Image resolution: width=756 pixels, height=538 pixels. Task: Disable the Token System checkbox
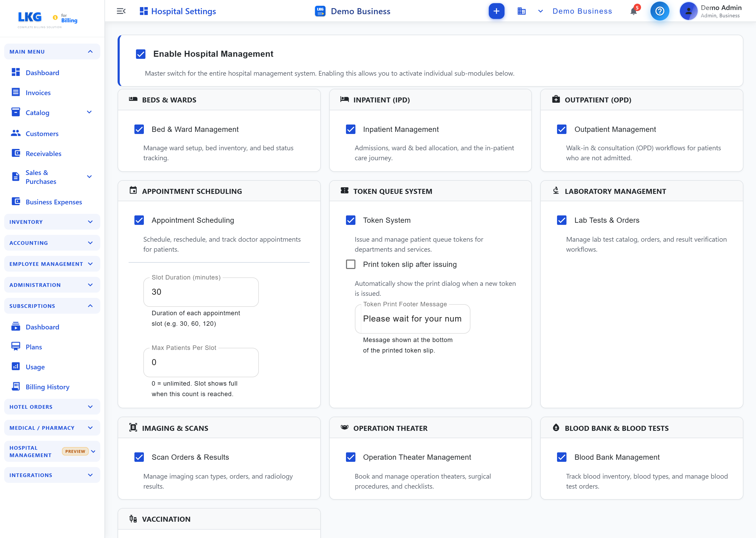point(350,220)
